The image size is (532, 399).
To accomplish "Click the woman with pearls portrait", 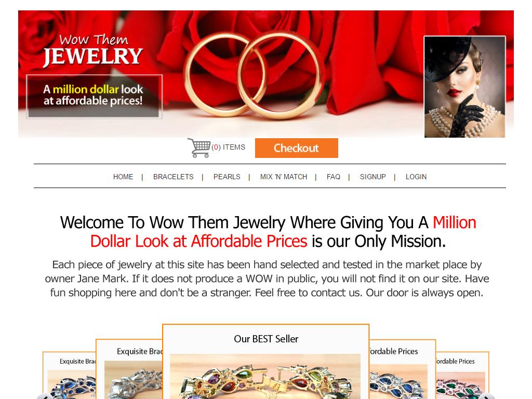I will 464,87.
